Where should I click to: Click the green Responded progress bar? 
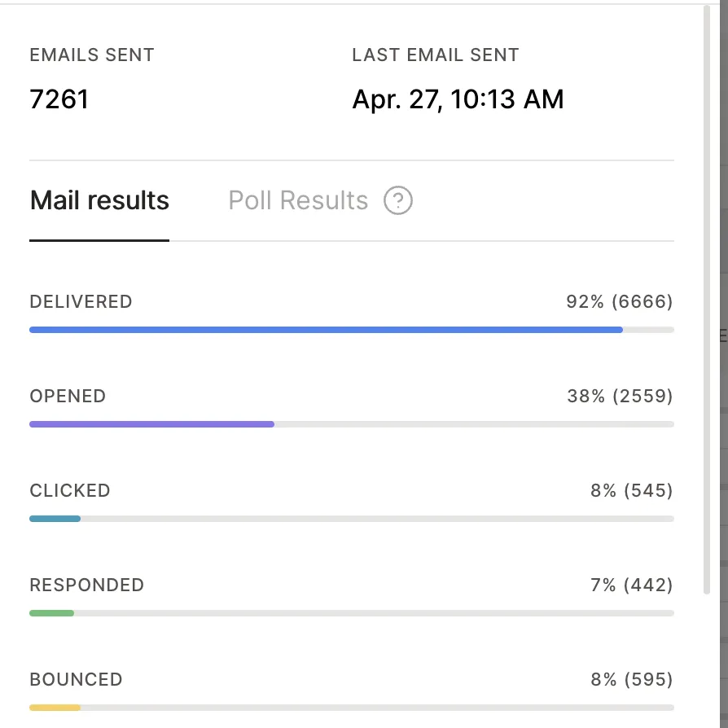click(51, 613)
